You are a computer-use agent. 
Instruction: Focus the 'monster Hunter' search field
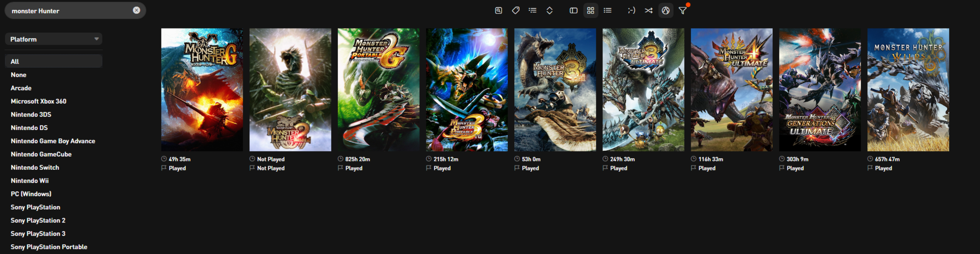pos(75,11)
